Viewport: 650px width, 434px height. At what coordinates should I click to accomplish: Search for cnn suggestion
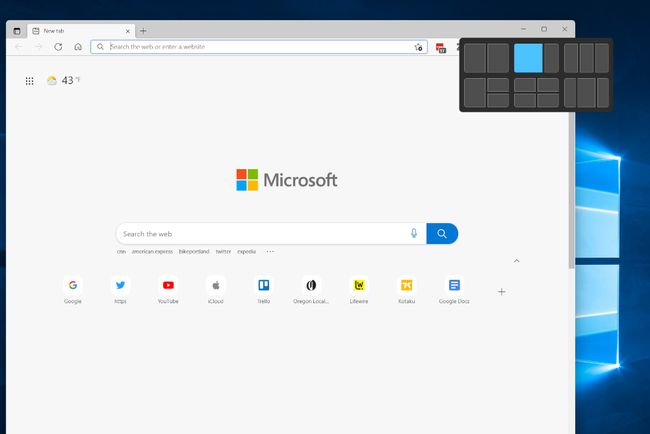tap(121, 252)
